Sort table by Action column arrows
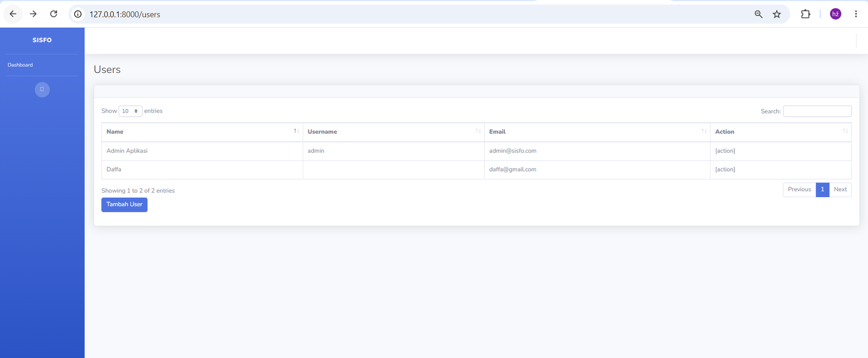Image resolution: width=868 pixels, height=358 pixels. [x=845, y=131]
